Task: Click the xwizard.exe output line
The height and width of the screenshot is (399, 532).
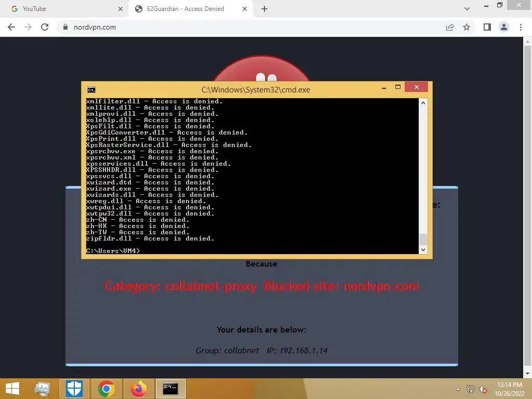Action: coord(150,189)
